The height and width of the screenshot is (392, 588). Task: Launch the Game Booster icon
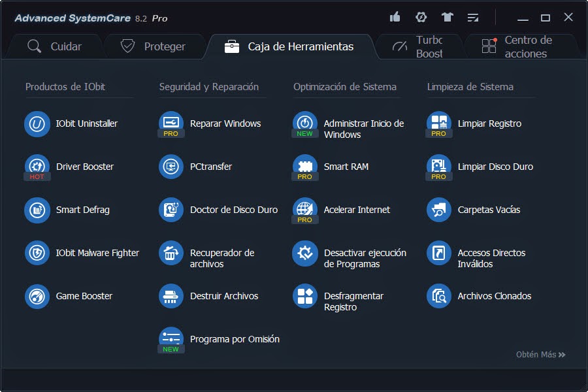(37, 297)
